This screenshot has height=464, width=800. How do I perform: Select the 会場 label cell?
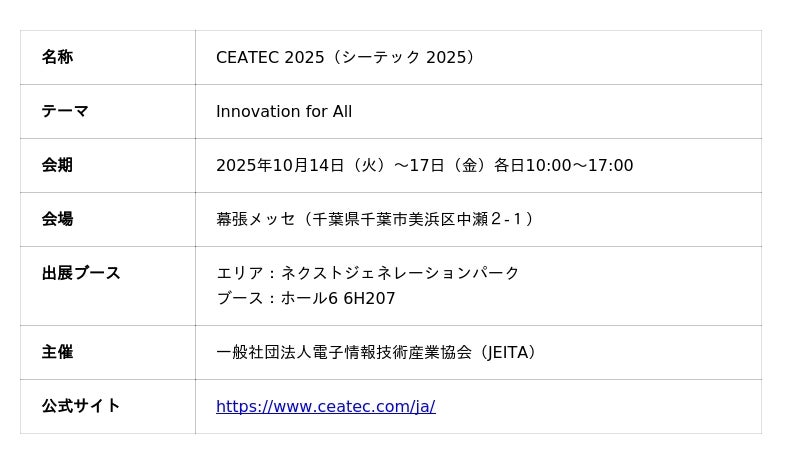tap(57, 219)
